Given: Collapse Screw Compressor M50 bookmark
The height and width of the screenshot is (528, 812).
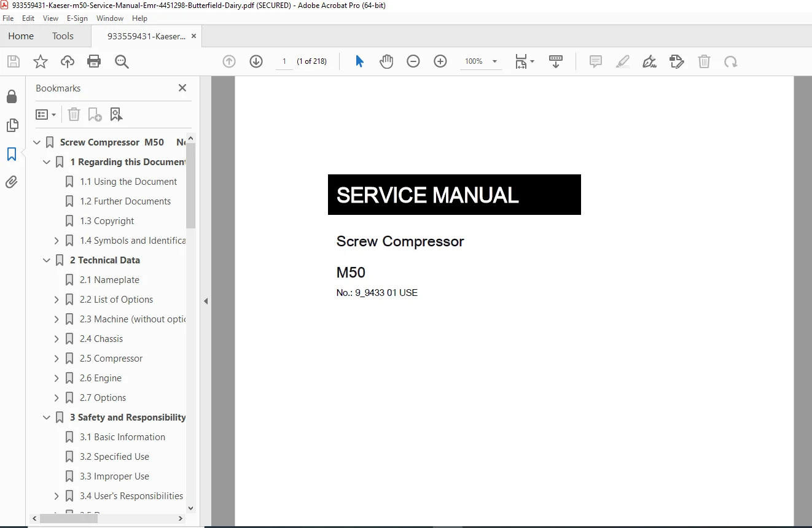Looking at the screenshot, I should pos(37,142).
